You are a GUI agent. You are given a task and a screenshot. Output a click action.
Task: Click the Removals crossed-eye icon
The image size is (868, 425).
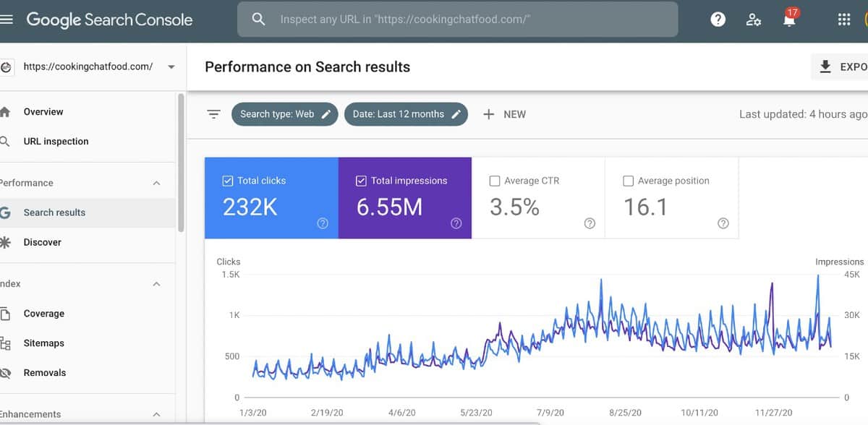(x=6, y=373)
